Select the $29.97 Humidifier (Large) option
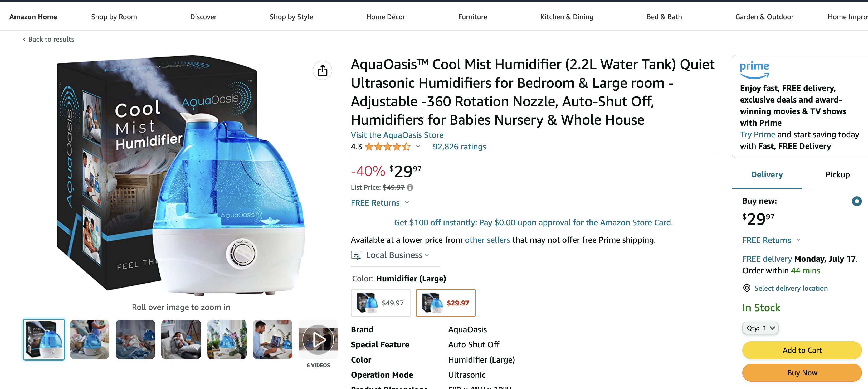 click(445, 303)
